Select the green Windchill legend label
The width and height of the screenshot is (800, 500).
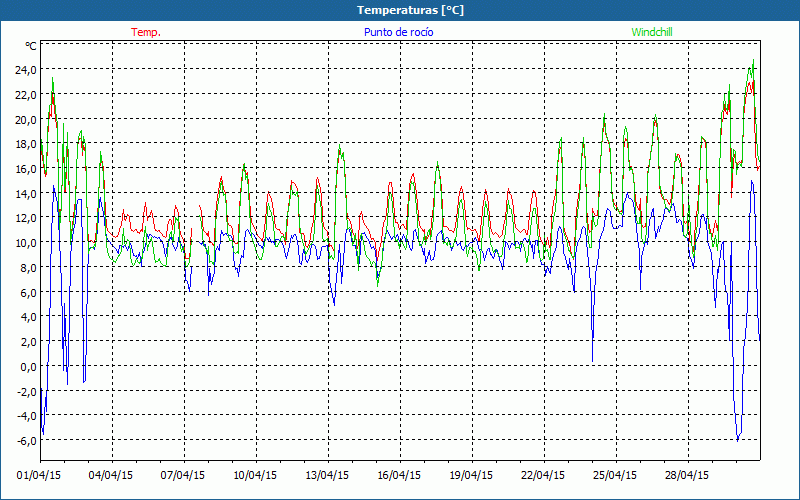(x=652, y=32)
